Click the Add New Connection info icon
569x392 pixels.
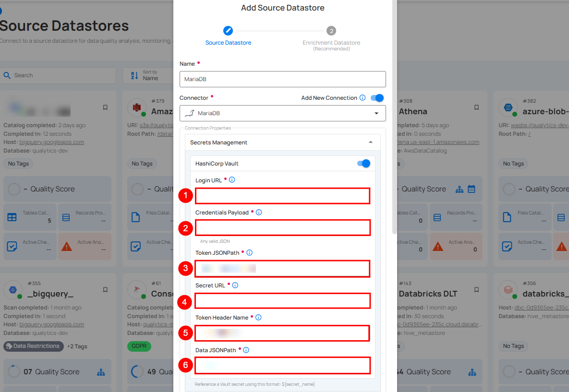(363, 98)
